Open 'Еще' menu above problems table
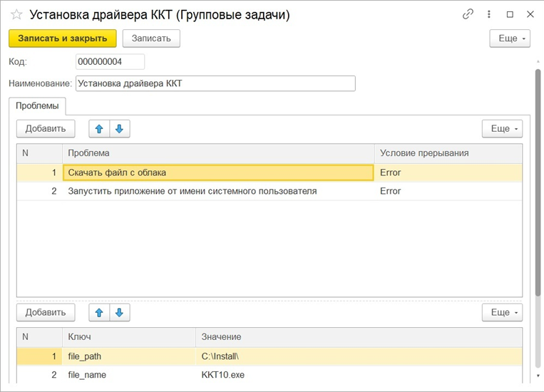 coord(502,129)
